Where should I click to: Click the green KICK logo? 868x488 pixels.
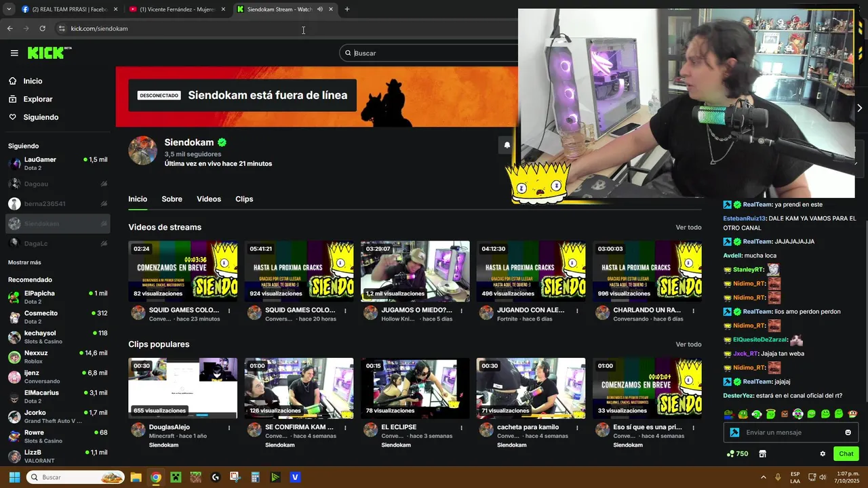pos(49,53)
